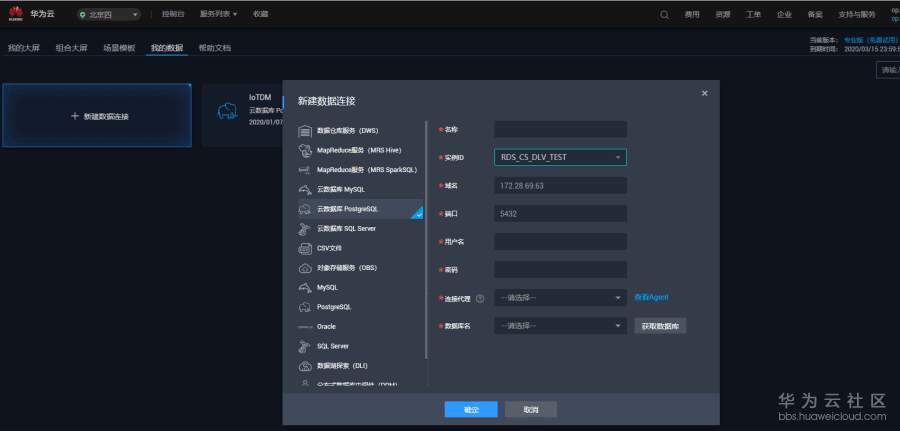900x431 pixels.
Task: Click the help icon beside 连接代理
Action: tap(480, 298)
